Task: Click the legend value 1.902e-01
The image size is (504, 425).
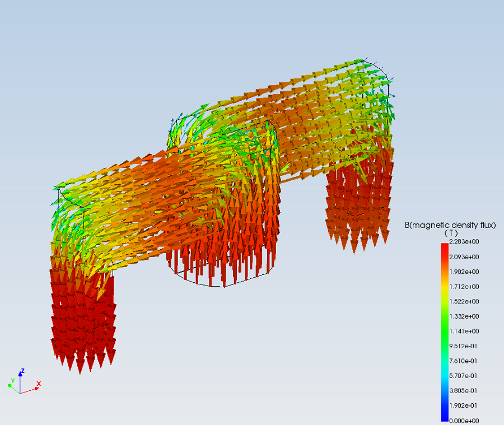Action: pyautogui.click(x=463, y=405)
